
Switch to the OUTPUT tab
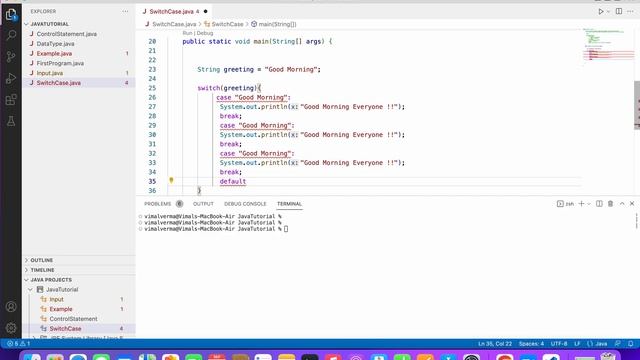[x=203, y=204]
